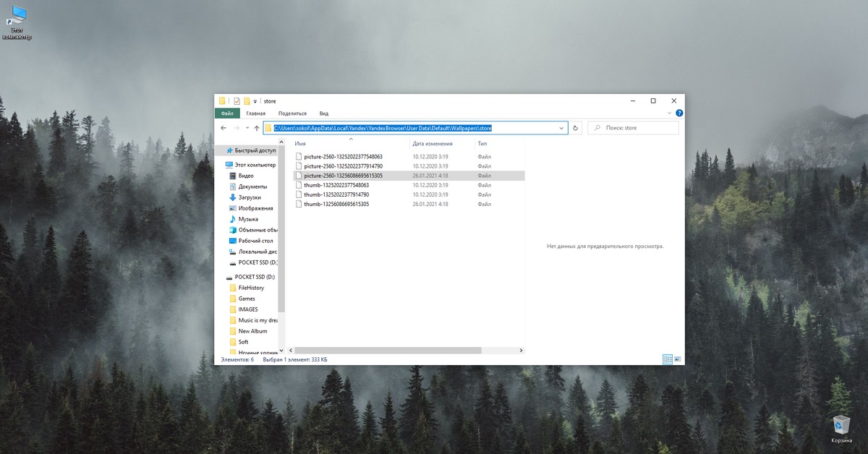
Task: Switch to the Вид ribbon tab
Action: pyautogui.click(x=324, y=113)
